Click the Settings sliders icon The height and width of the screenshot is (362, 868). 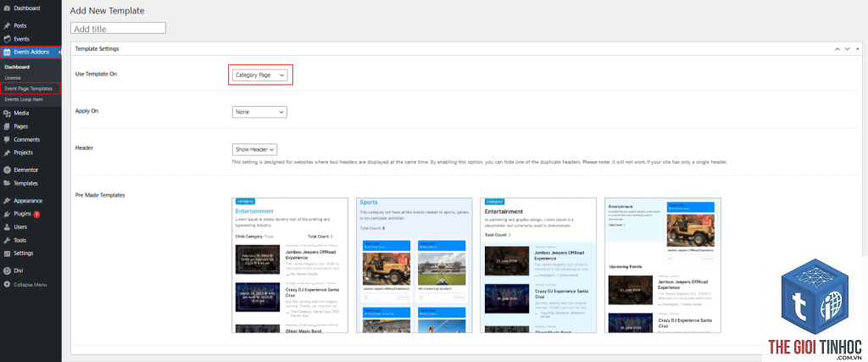7,253
